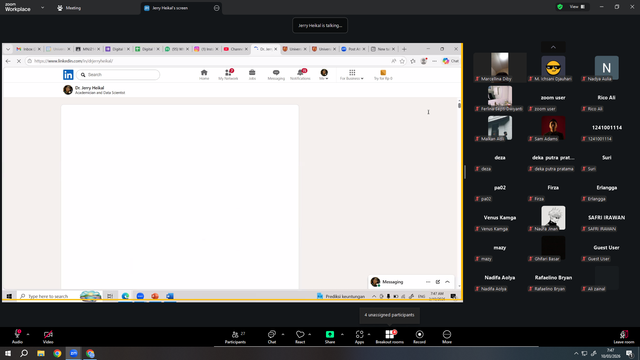
Task: Open LinkedIn Home icon
Action: (x=204, y=74)
